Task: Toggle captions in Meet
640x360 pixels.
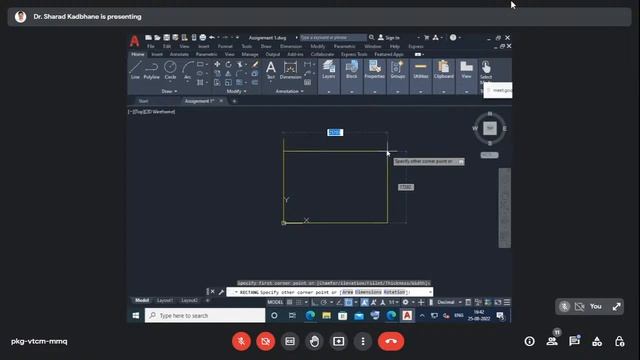Action: click(290, 341)
